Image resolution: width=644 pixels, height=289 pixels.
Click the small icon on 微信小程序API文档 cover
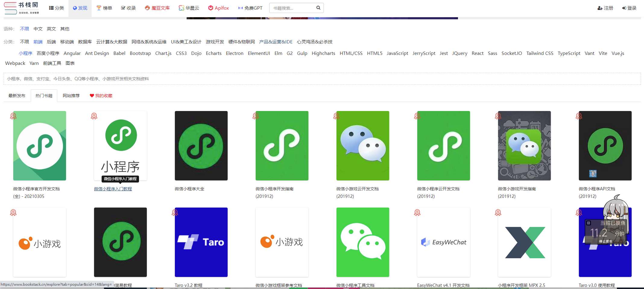[x=593, y=173]
